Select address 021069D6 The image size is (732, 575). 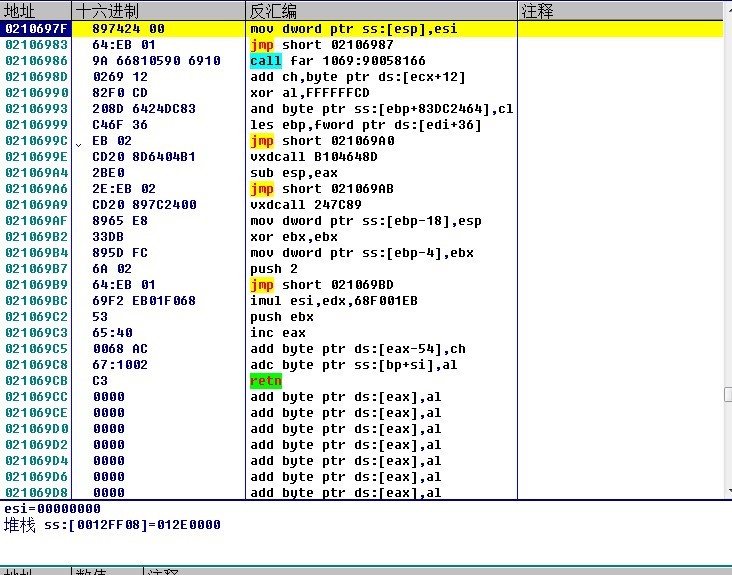pos(36,477)
